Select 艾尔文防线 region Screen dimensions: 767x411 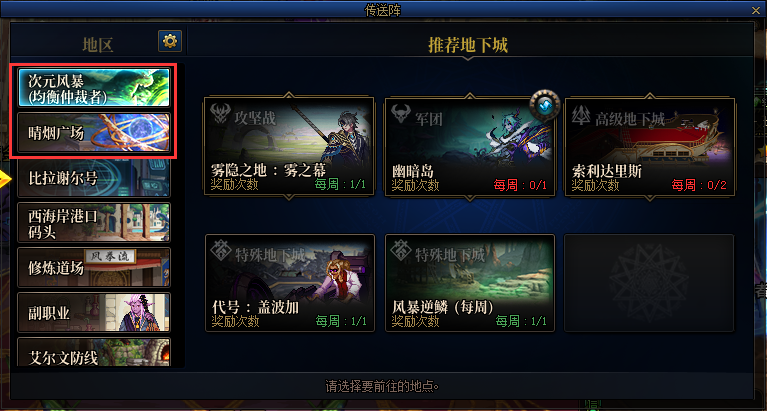94,352
